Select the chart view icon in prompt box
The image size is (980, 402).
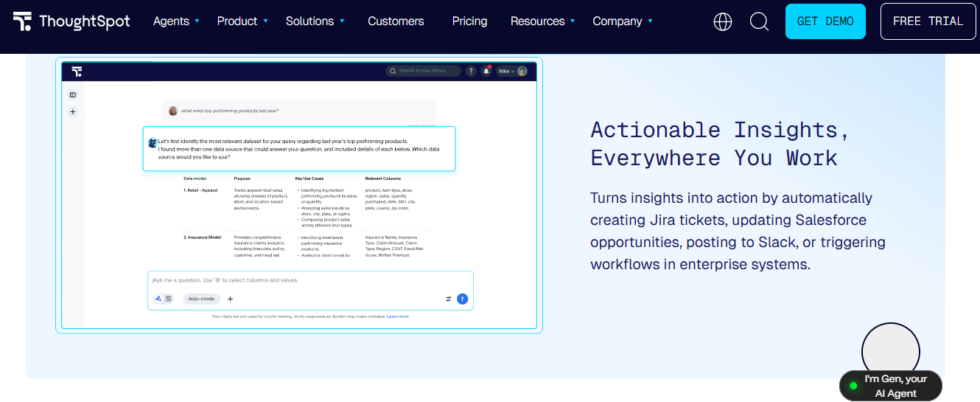[x=158, y=299]
